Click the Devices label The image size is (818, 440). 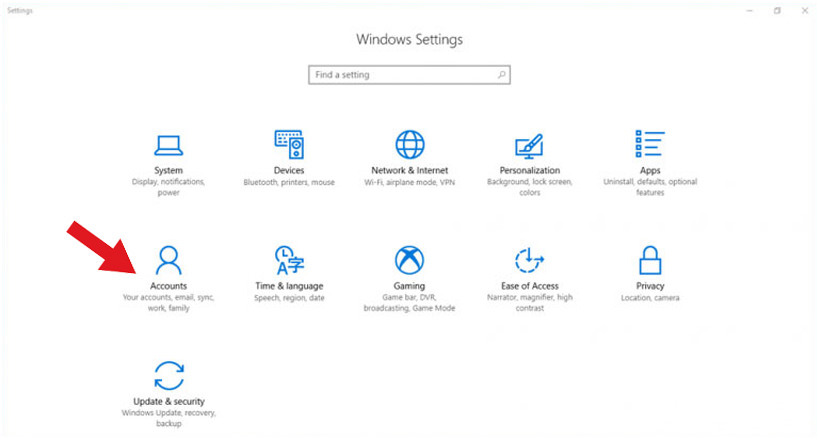tap(289, 170)
